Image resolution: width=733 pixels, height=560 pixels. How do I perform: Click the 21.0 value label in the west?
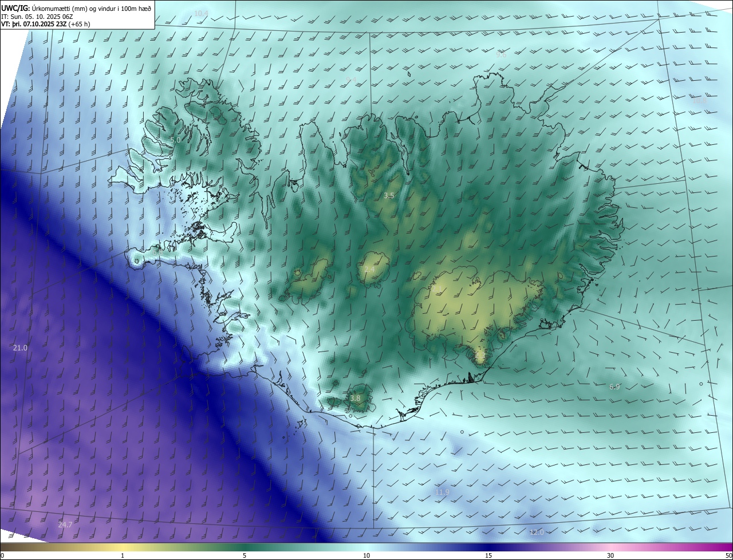[x=20, y=348]
